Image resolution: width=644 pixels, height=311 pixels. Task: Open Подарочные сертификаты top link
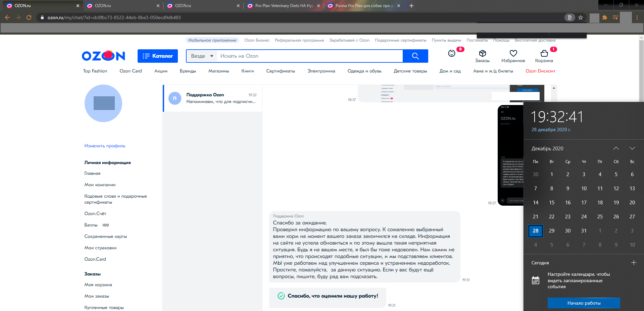tap(401, 40)
